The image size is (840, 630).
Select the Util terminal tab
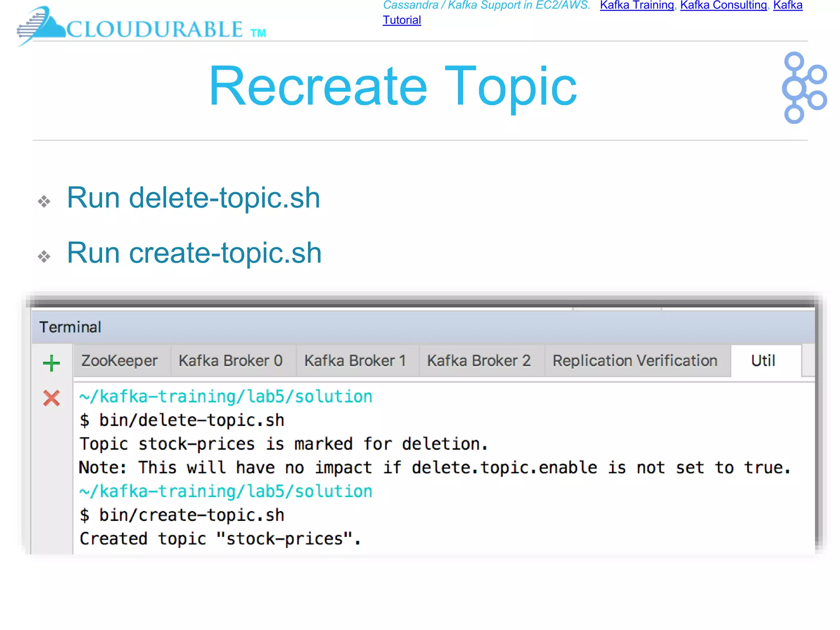(763, 361)
